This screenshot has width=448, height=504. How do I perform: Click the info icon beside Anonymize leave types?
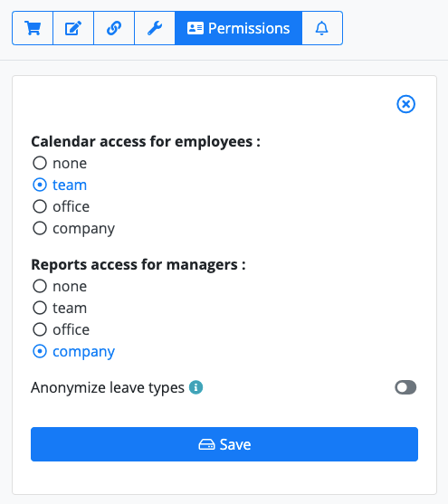[x=195, y=387]
